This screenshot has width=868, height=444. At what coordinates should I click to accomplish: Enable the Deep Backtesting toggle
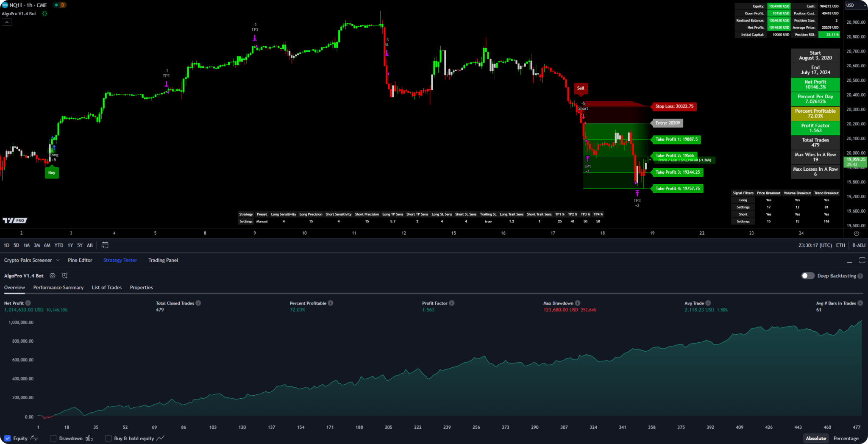tap(808, 276)
